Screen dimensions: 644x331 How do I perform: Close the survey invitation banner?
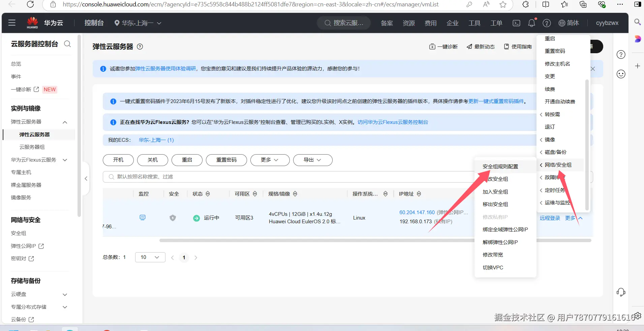pos(593,69)
